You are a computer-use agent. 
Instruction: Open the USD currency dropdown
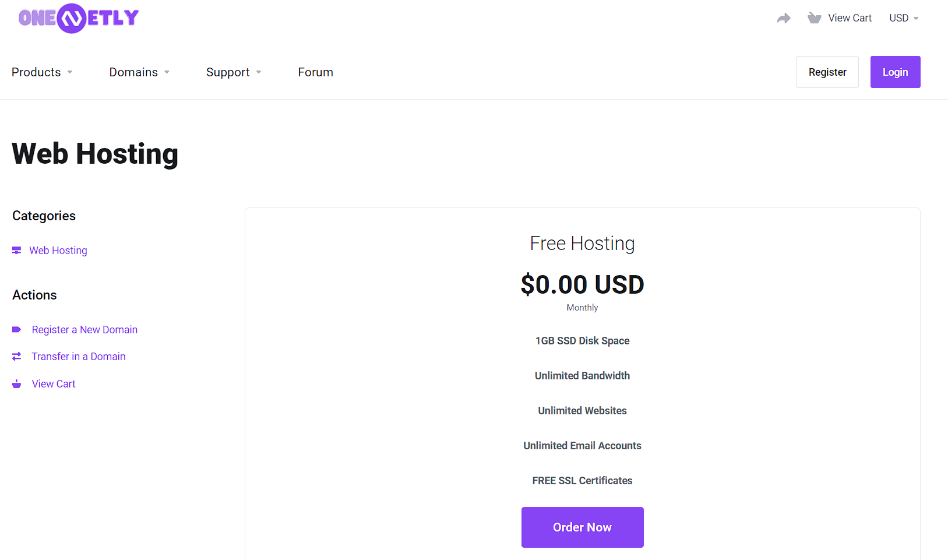pyautogui.click(x=904, y=18)
